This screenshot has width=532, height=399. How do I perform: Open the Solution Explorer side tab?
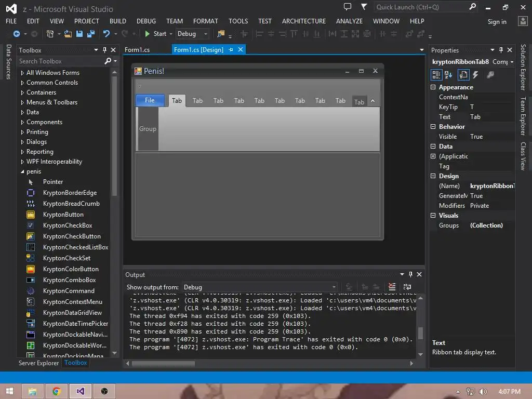(x=523, y=67)
